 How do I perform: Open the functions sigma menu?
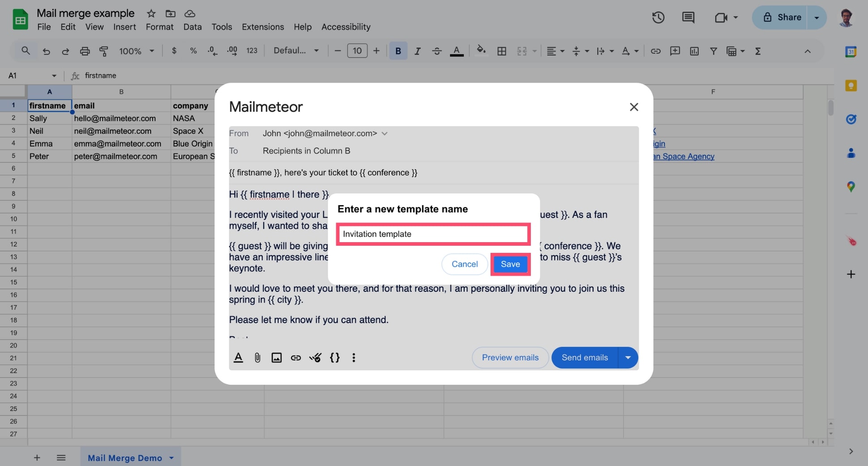click(x=758, y=51)
